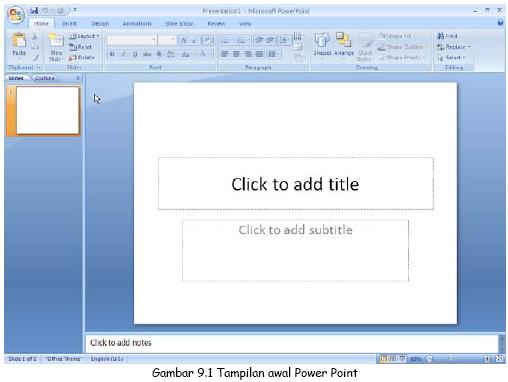Click the Grow Font icon

183,41
